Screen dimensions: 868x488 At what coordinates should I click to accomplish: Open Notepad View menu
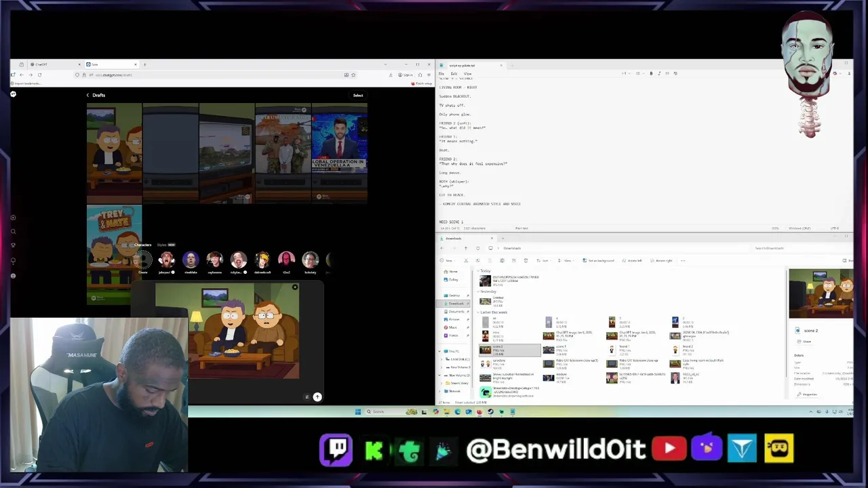pyautogui.click(x=467, y=73)
